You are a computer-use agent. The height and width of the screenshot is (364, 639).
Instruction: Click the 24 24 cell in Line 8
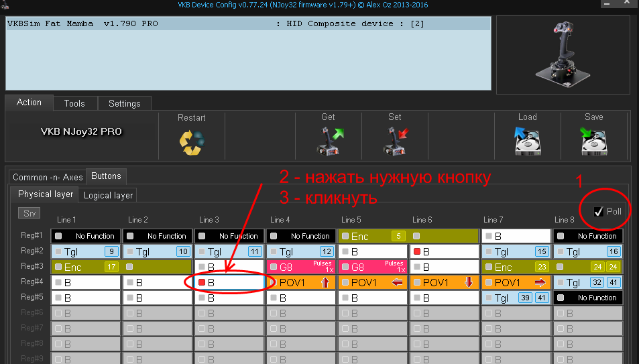(588, 267)
